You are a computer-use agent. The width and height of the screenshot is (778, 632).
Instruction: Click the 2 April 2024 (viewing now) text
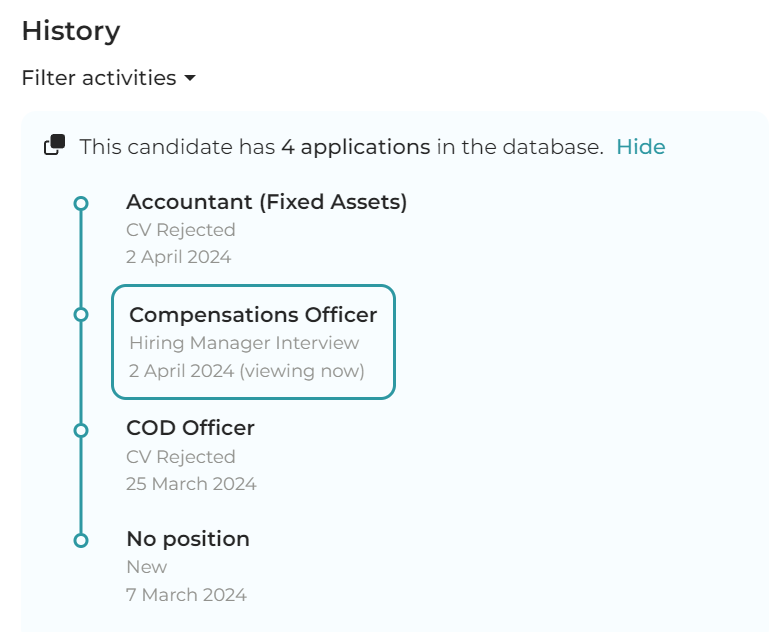[247, 371]
